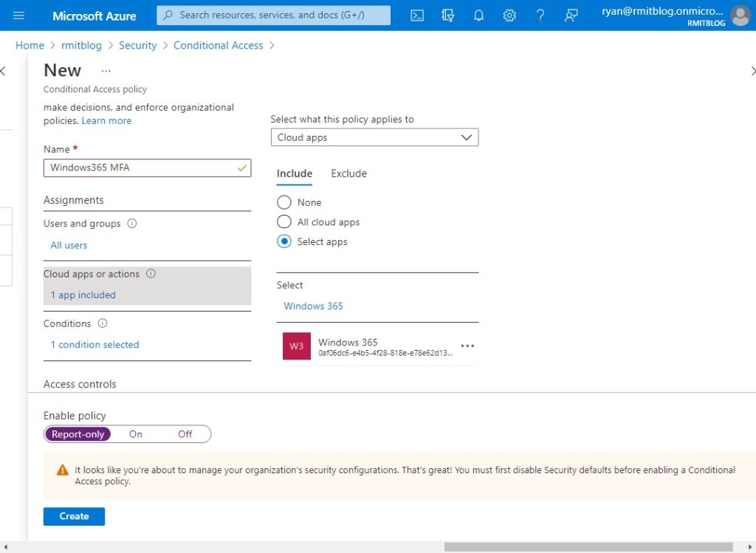The width and height of the screenshot is (756, 553).
Task: Open the Azure portal hamburger menu
Action: 18,16
